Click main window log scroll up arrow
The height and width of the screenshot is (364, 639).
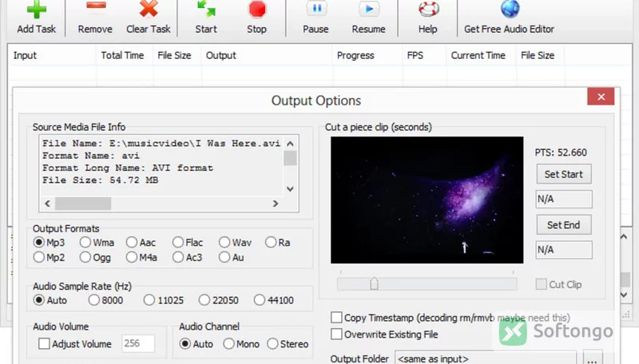click(624, 236)
